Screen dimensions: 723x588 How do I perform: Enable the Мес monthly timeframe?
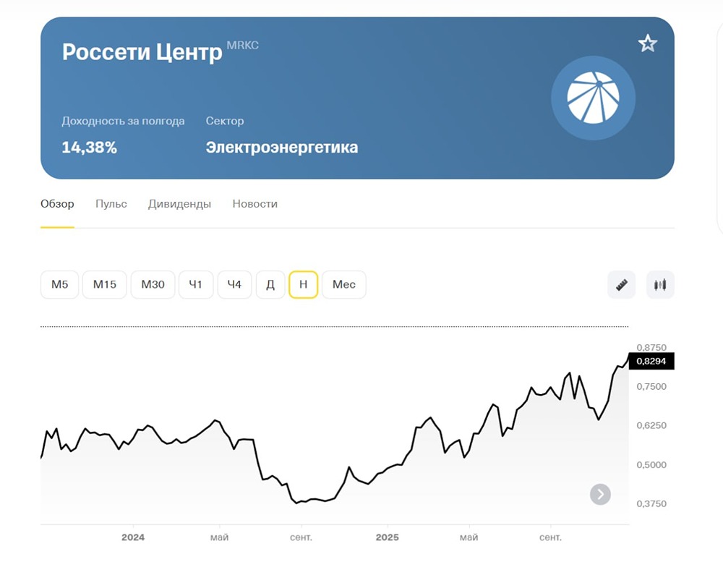(x=343, y=284)
